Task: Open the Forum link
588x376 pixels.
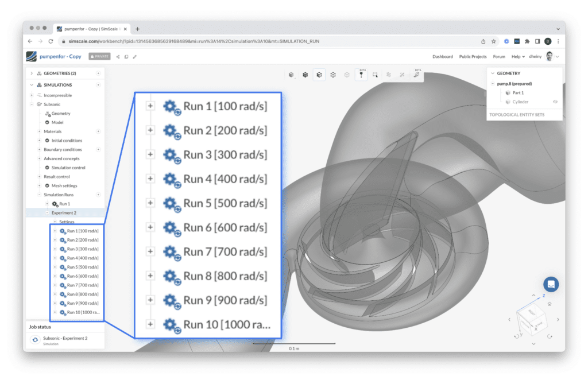Action: point(499,56)
